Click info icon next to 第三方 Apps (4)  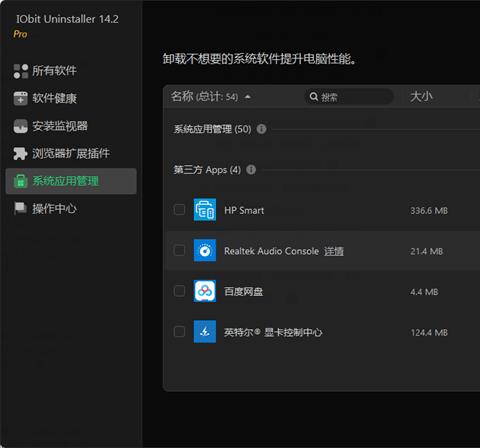[251, 170]
